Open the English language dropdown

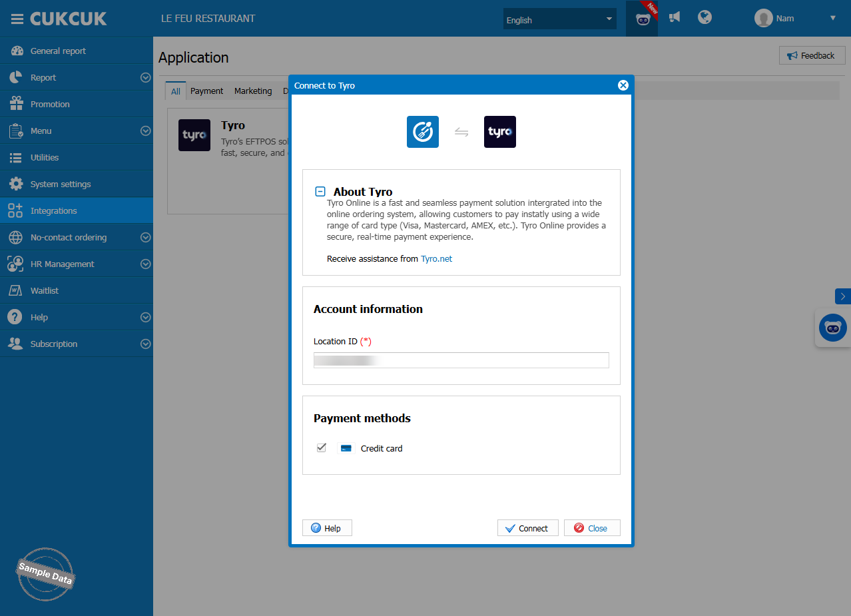[x=559, y=19]
